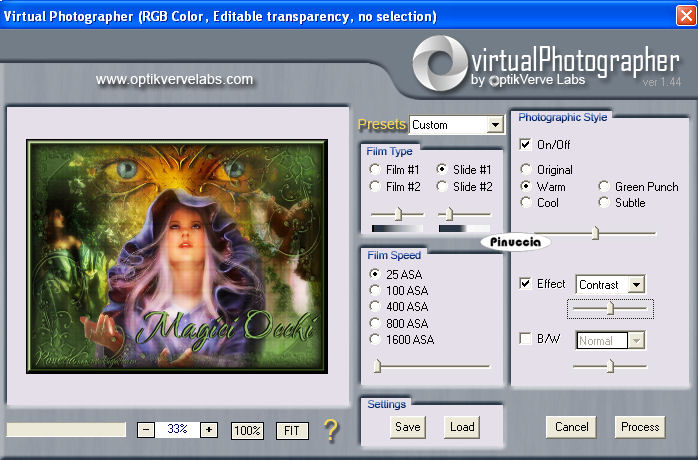This screenshot has width=698, height=460.
Task: Click the Effect Contrast amount slider
Action: (x=610, y=308)
